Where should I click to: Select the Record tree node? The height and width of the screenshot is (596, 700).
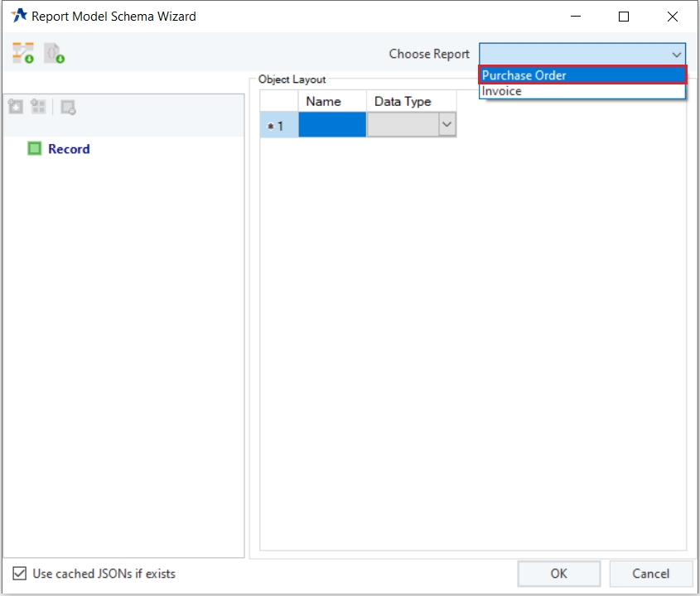(69, 149)
